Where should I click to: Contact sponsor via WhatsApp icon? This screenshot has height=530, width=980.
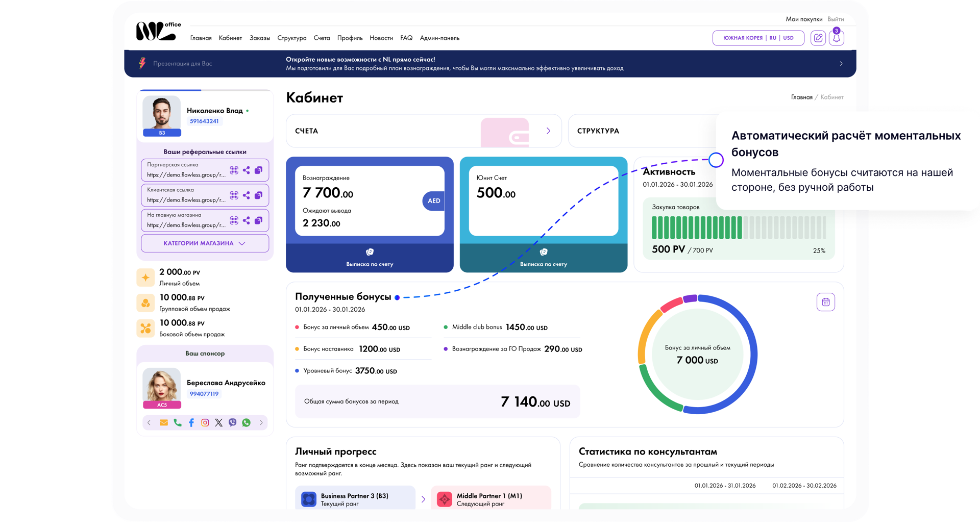(247, 422)
